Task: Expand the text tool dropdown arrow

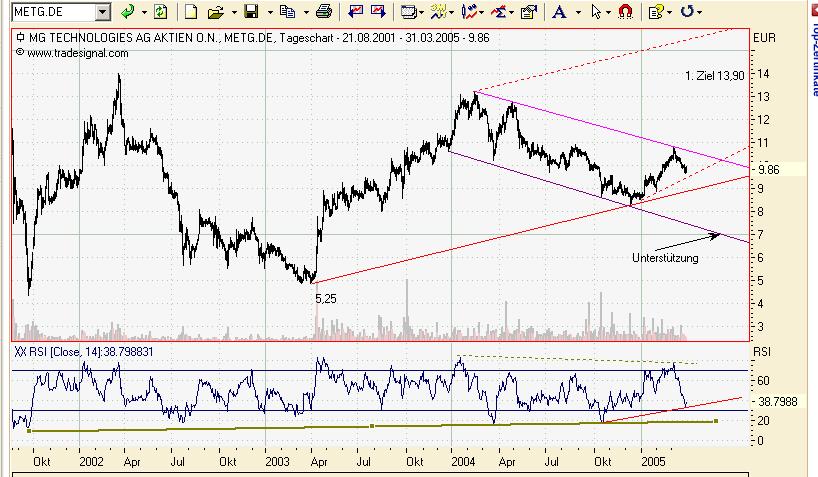Action: coord(578,11)
